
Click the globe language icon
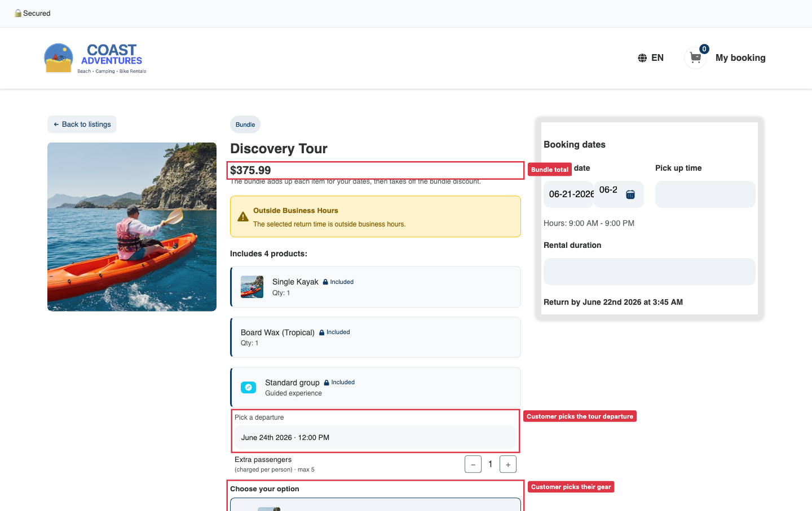pyautogui.click(x=642, y=58)
